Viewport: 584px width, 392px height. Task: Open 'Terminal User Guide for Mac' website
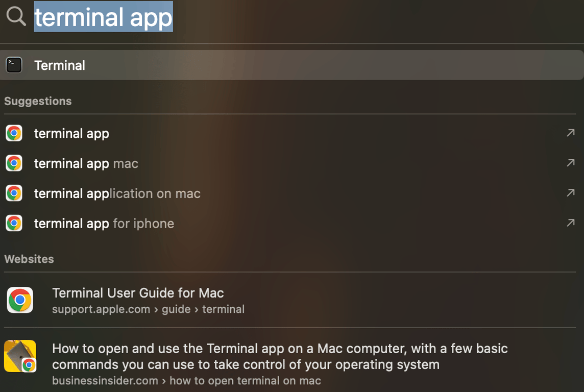[x=138, y=292]
